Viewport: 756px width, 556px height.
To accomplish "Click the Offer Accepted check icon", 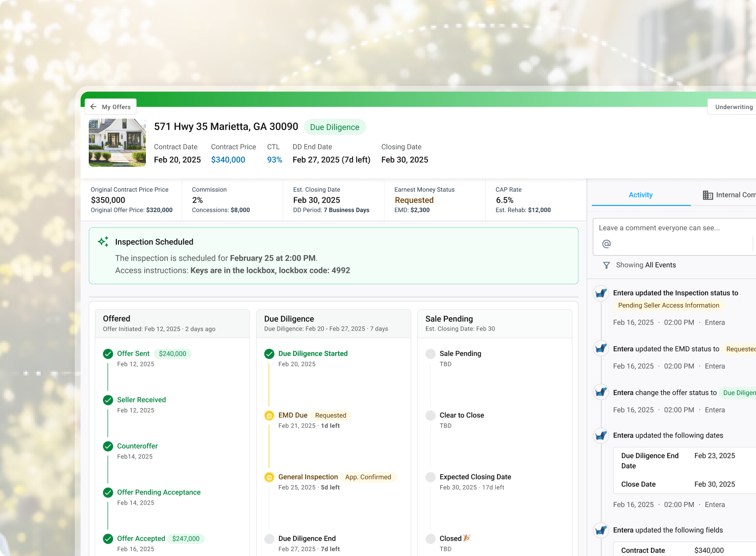I will [x=108, y=539].
